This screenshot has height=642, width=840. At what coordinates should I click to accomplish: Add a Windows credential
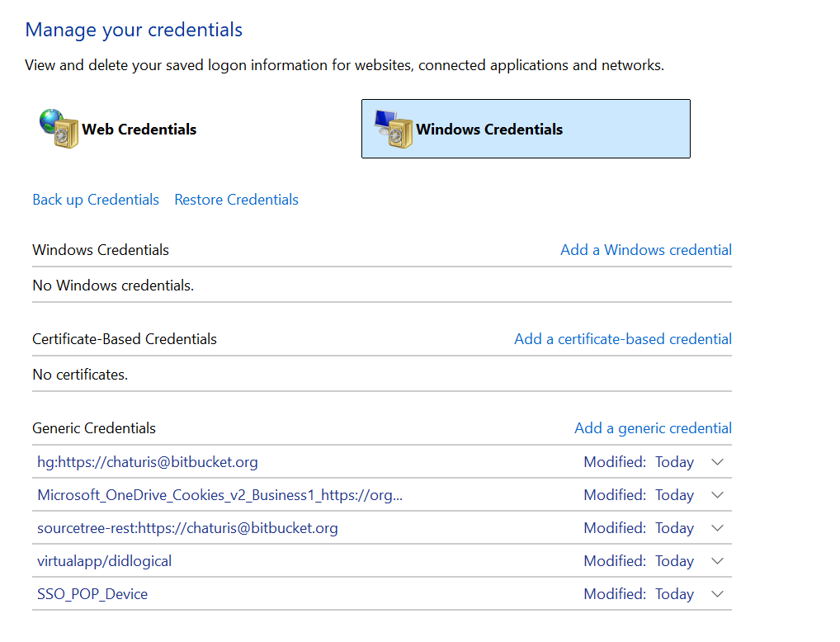pyautogui.click(x=645, y=250)
